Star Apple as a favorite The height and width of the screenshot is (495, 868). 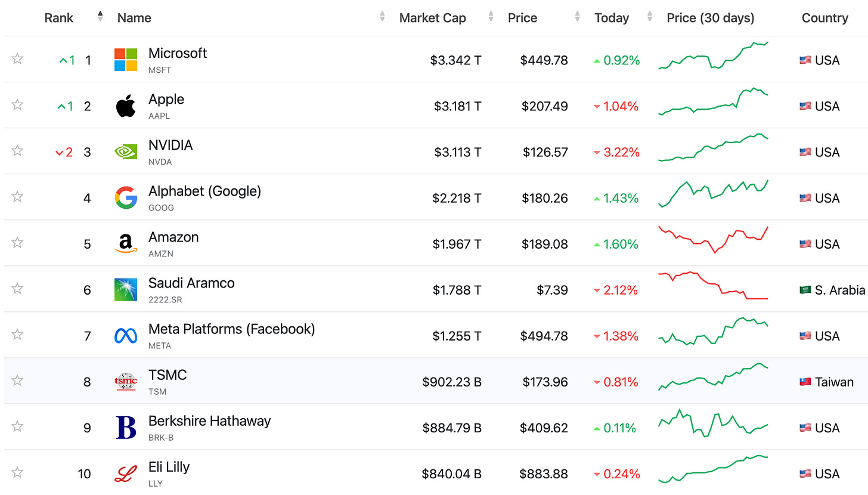tap(17, 104)
